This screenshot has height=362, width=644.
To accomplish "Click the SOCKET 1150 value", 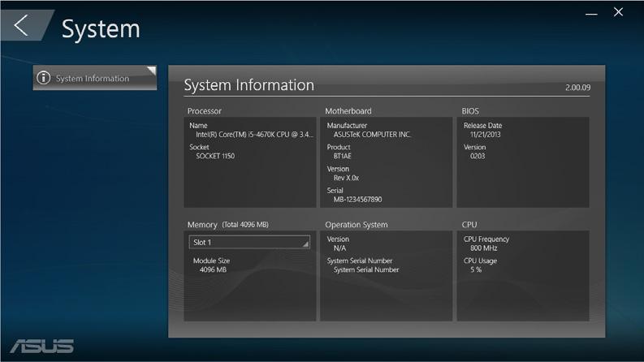I will [x=215, y=156].
